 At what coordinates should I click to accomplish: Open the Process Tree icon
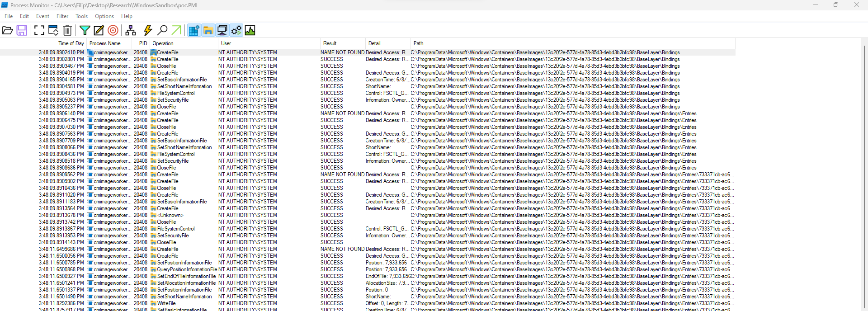coord(131,30)
